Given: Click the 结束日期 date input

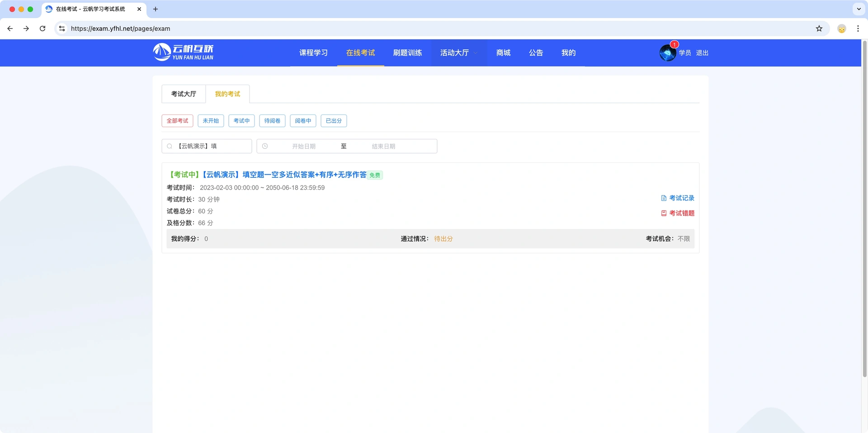Looking at the screenshot, I should pyautogui.click(x=383, y=146).
